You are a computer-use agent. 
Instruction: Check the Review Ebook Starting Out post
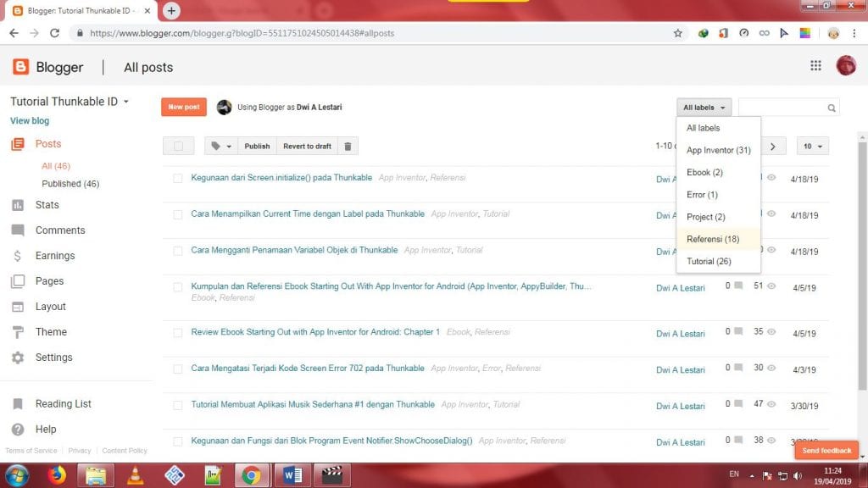pyautogui.click(x=178, y=333)
